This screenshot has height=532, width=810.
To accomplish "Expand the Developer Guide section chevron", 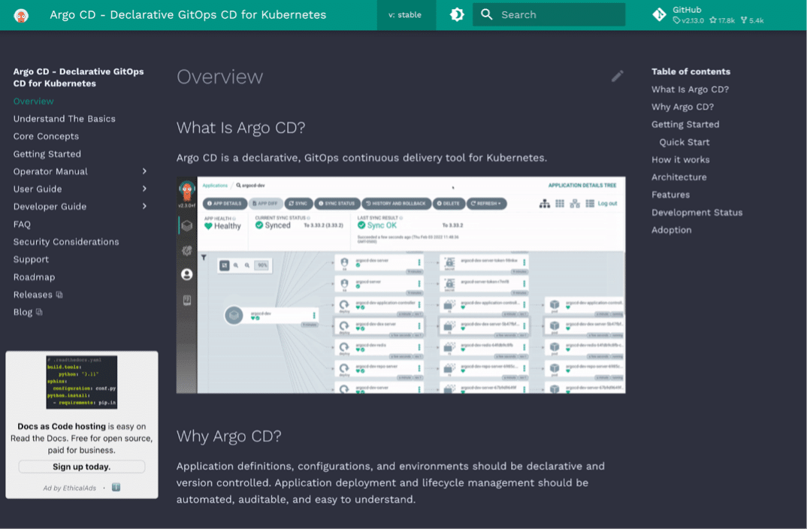I will click(x=145, y=207).
